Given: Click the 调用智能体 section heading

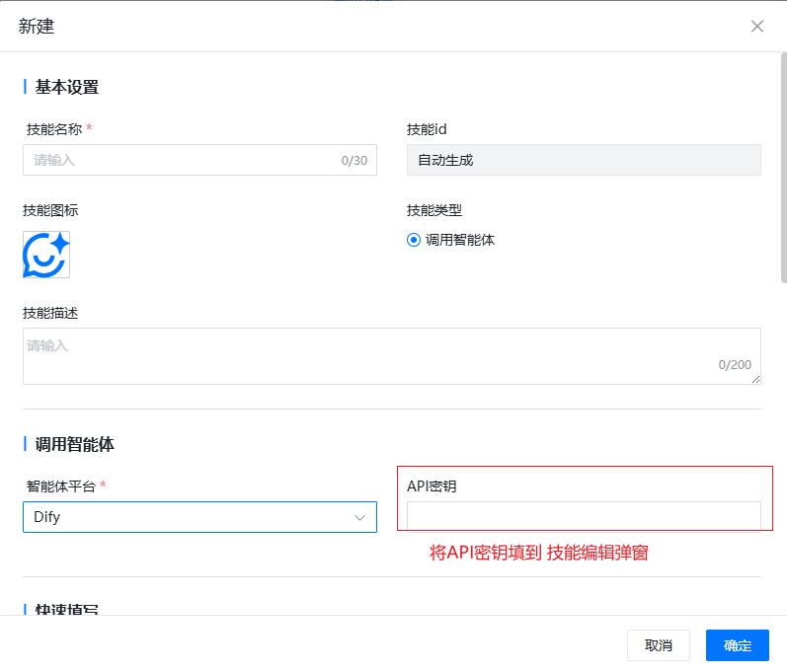Looking at the screenshot, I should pos(75,444).
